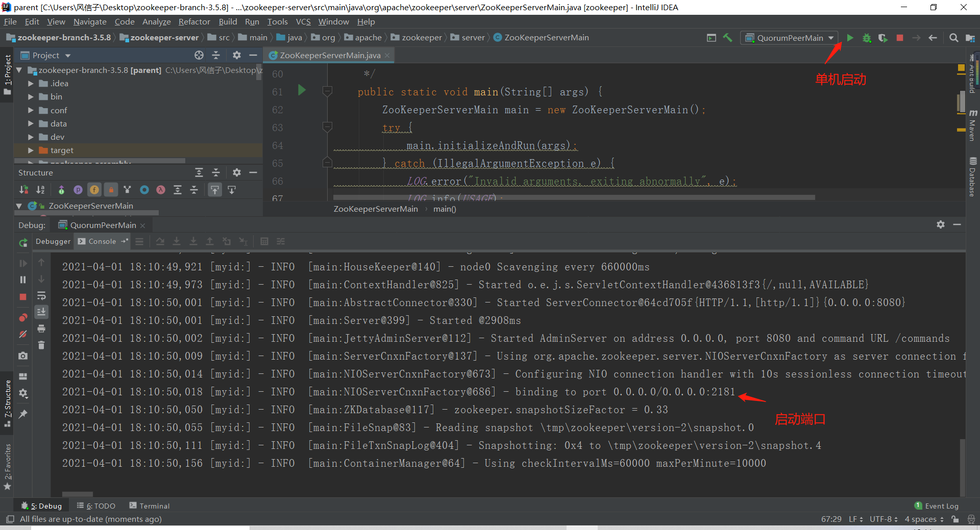
Task: Expand the conf folder
Action: pos(31,110)
